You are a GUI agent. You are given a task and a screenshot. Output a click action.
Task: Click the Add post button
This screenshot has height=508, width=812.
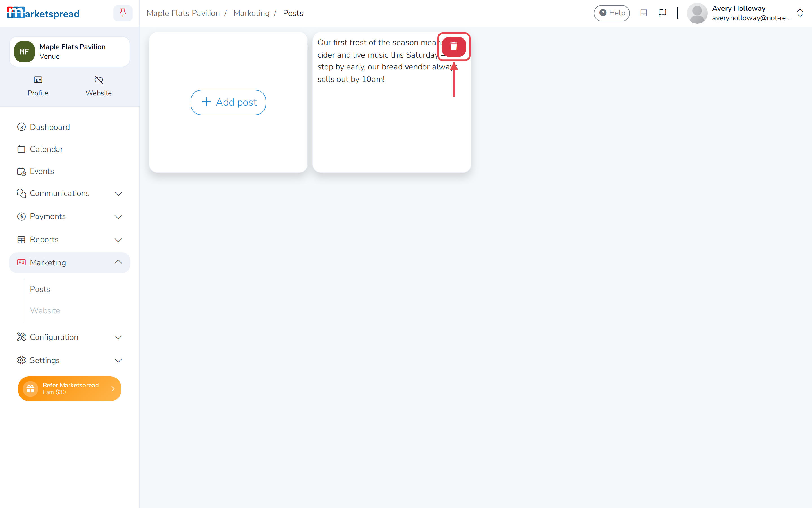pos(228,102)
